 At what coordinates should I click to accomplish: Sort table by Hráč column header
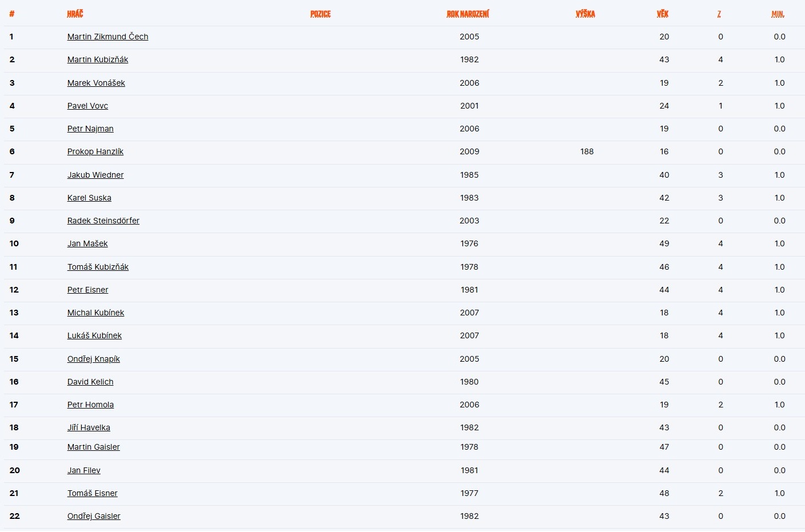click(x=75, y=14)
